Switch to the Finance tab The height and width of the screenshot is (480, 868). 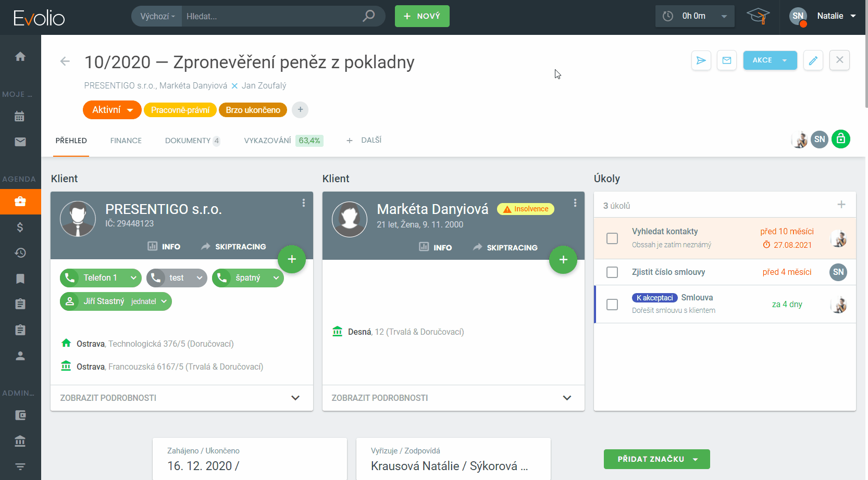click(x=126, y=141)
